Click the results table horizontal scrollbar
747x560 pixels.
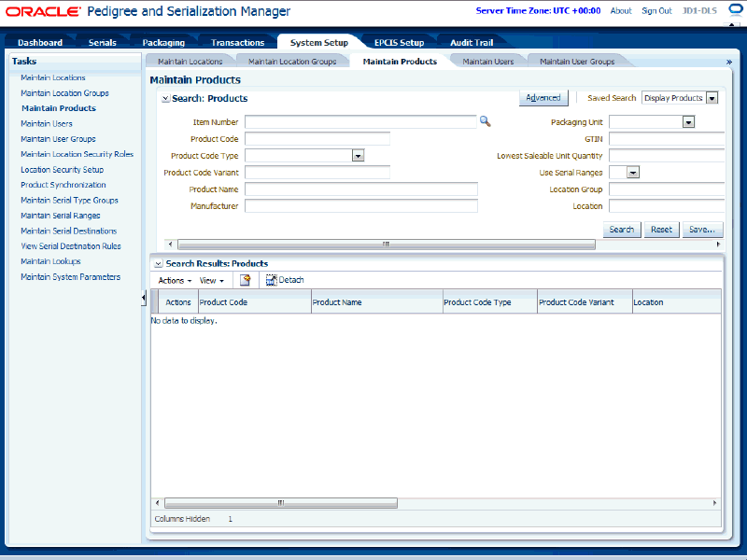[281, 503]
